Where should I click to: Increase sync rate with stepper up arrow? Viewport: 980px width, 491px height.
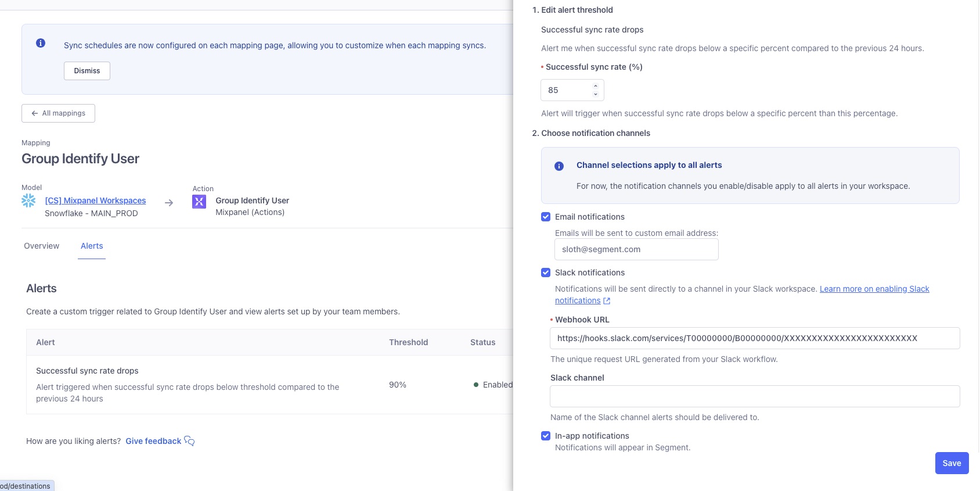(595, 87)
